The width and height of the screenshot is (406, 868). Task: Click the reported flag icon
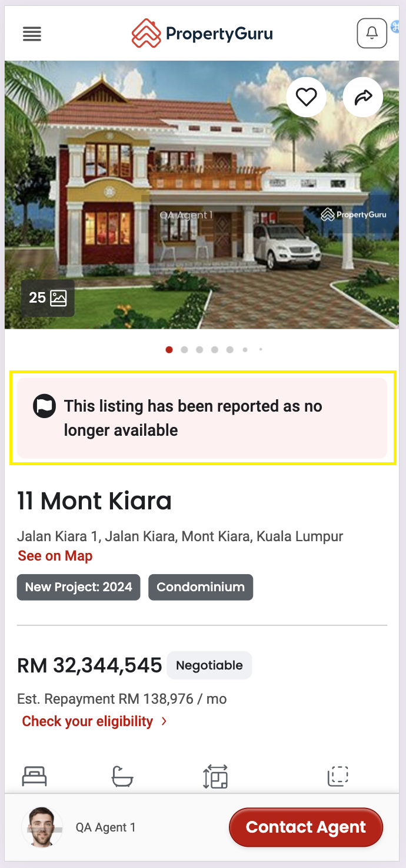coord(44,406)
